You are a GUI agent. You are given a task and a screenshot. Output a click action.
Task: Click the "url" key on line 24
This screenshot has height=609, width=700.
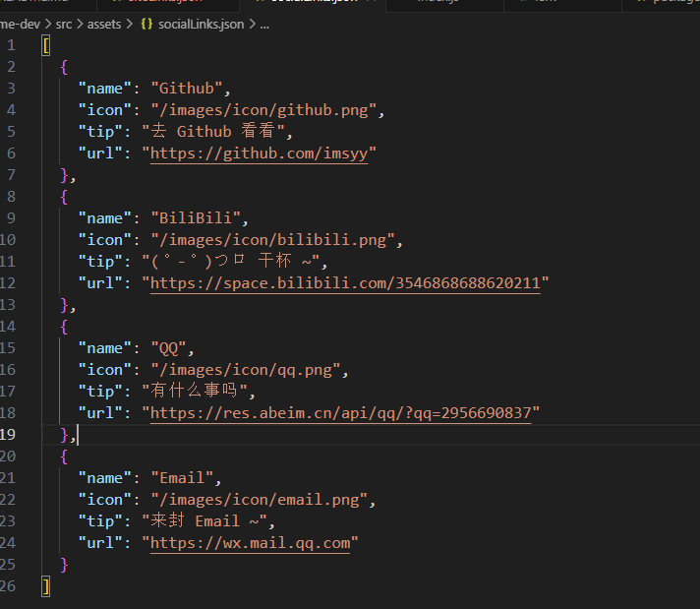tap(100, 543)
